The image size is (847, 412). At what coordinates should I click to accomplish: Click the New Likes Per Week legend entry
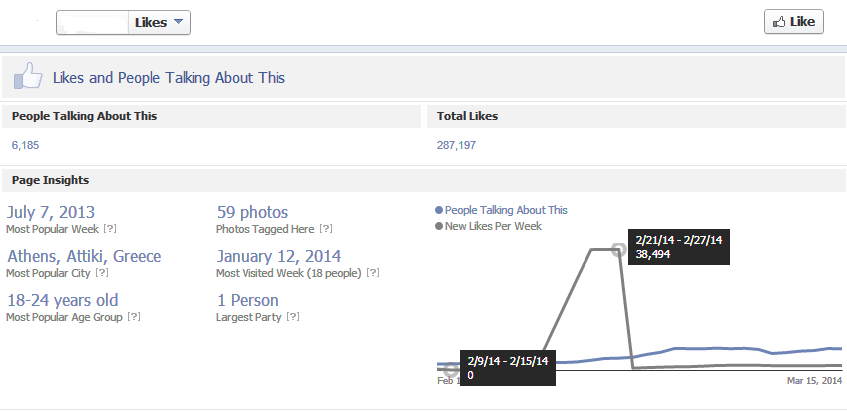[x=490, y=225]
